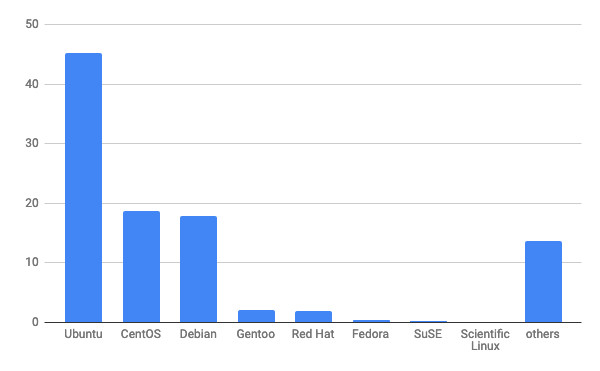The height and width of the screenshot is (371, 600).
Task: Select the 20 tick label
Action: (x=32, y=203)
